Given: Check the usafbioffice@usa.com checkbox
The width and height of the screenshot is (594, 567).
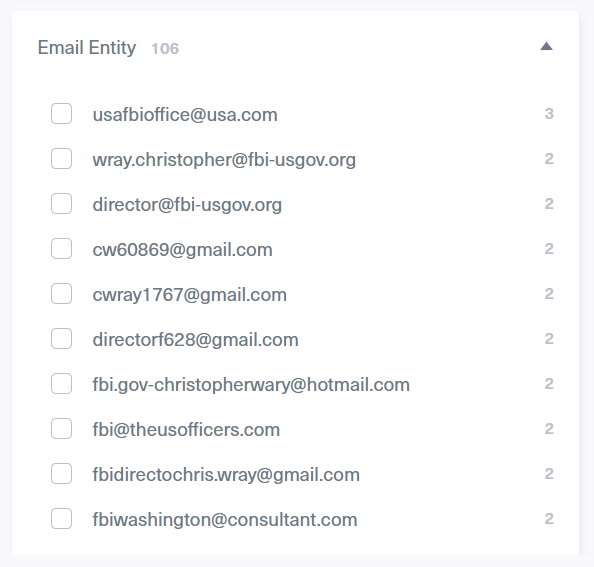Looking at the screenshot, I should (x=61, y=114).
